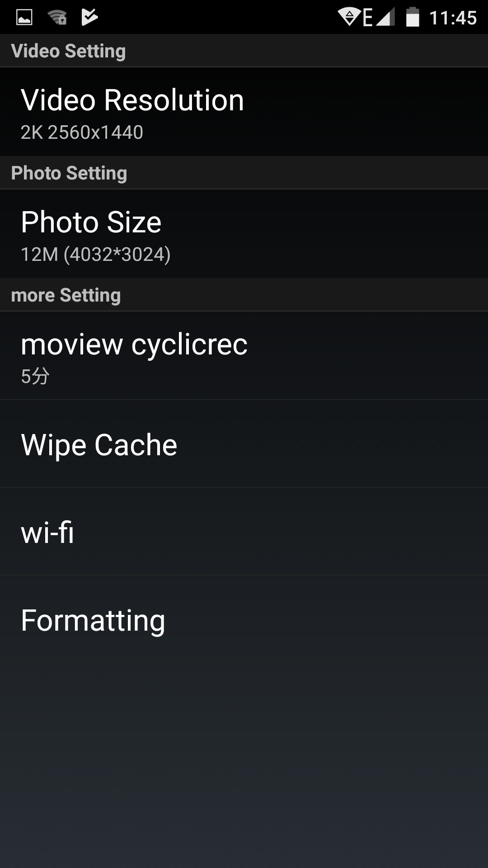Screen dimensions: 488x868
Task: Tap the picture notification icon in status bar
Action: coord(24,18)
